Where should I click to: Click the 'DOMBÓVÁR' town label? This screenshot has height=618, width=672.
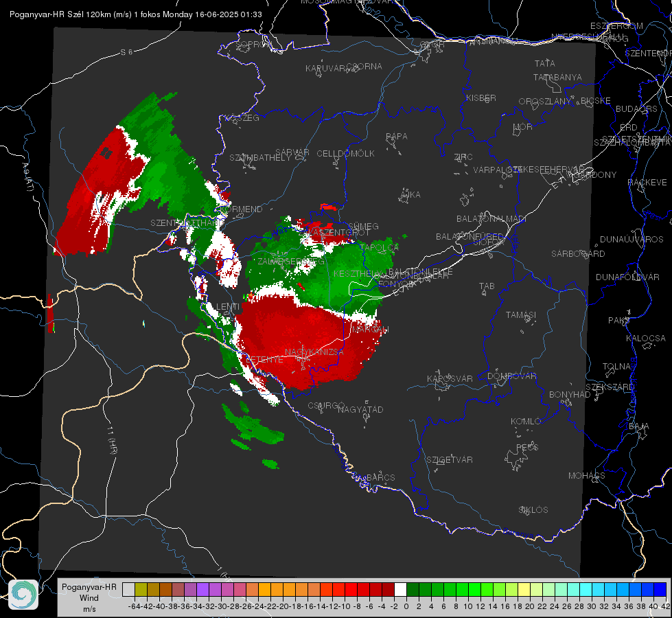point(511,376)
